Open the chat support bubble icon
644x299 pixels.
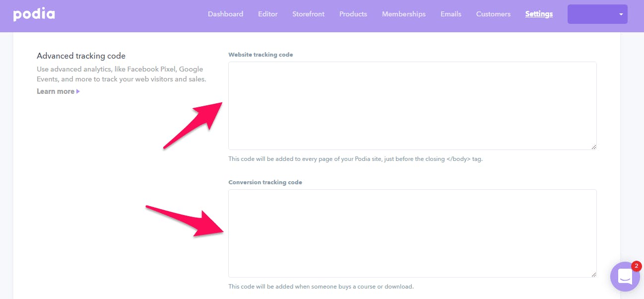pos(625,277)
